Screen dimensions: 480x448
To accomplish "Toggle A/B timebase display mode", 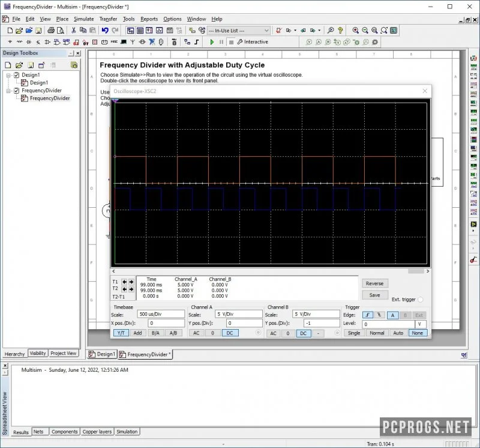I will point(173,333).
